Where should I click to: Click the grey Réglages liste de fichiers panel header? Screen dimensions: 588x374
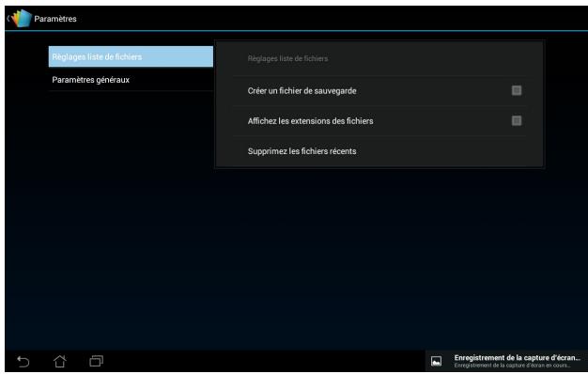[287, 58]
